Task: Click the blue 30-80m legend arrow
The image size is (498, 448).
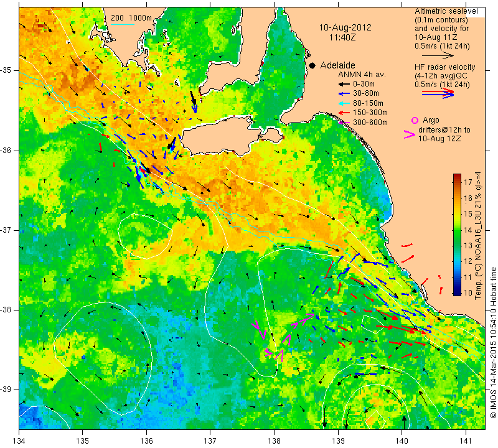Action: 344,94
